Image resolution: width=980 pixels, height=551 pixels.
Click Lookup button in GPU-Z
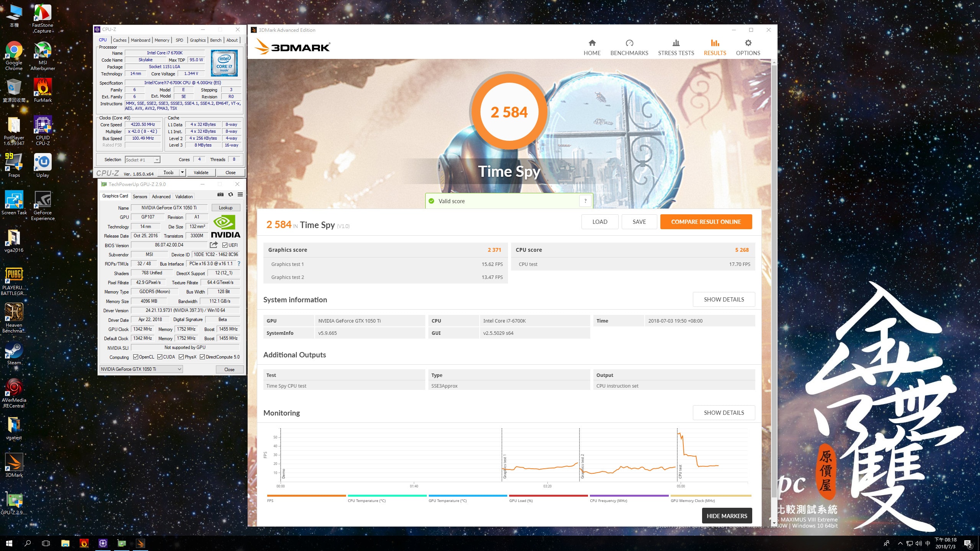coord(225,207)
